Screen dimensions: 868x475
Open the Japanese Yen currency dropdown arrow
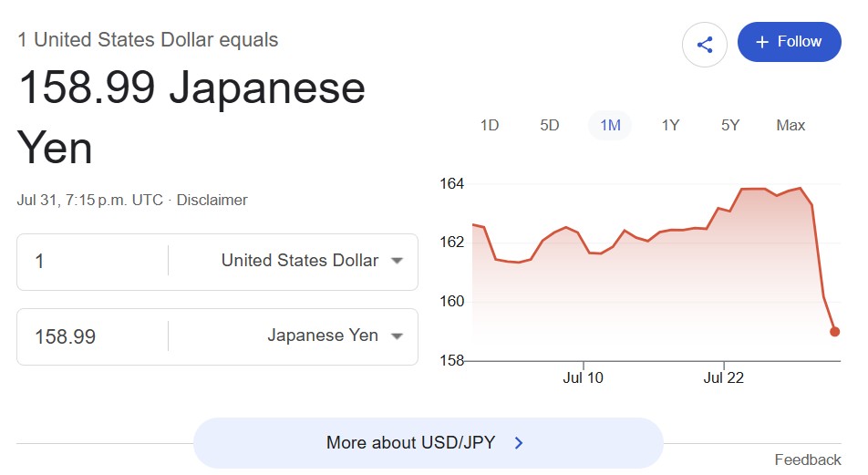(397, 336)
